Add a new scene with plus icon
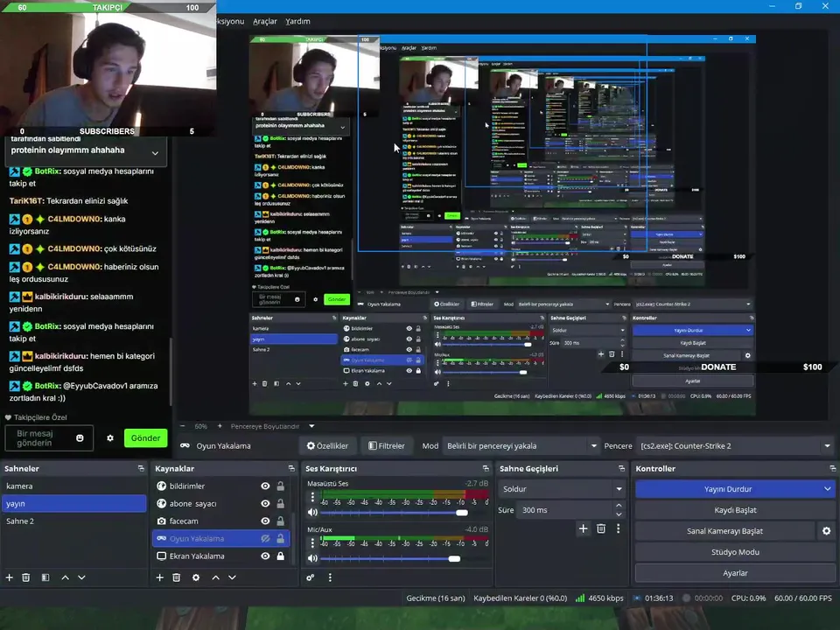The image size is (840, 630). click(9, 577)
